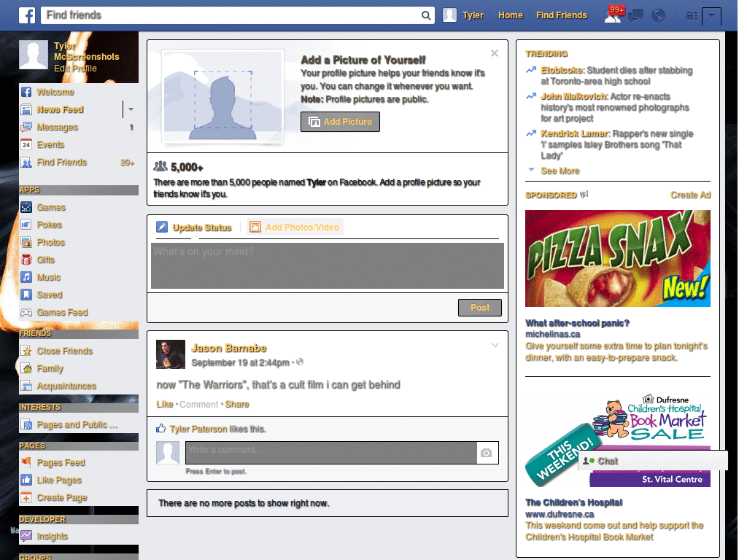Open friend requests notification icon
Screen dimensions: 747x560
point(611,15)
